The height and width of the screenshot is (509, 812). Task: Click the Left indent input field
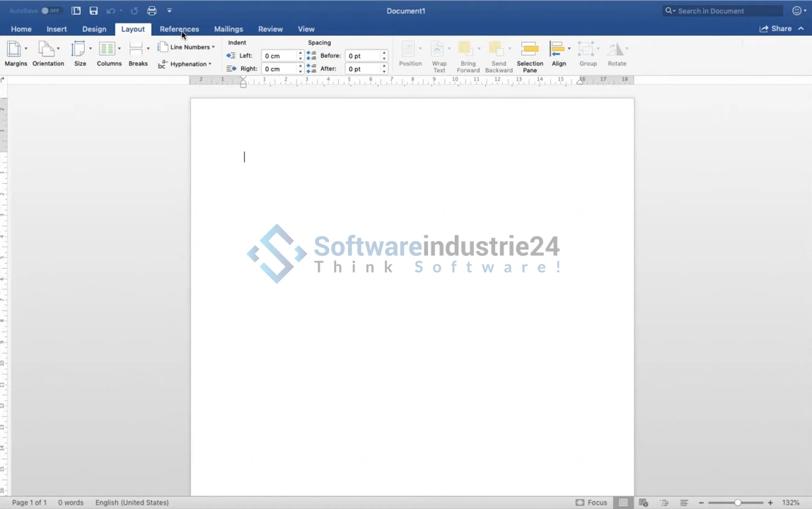pyautogui.click(x=279, y=56)
